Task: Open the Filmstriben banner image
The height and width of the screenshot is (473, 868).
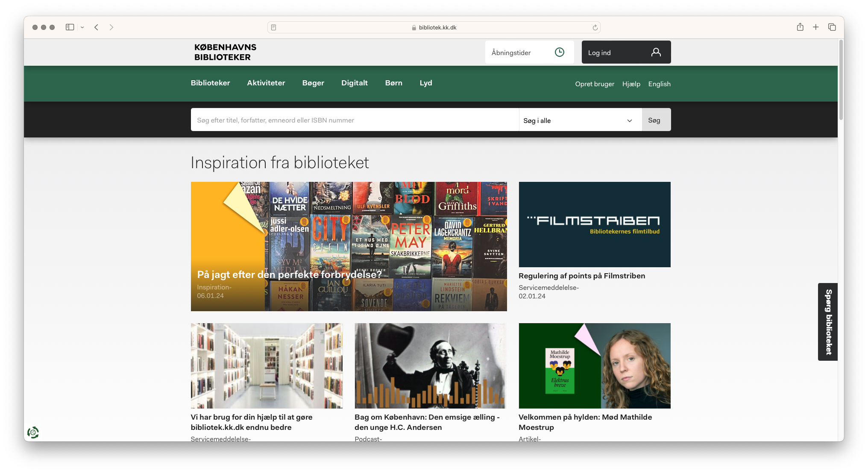Action: tap(594, 224)
